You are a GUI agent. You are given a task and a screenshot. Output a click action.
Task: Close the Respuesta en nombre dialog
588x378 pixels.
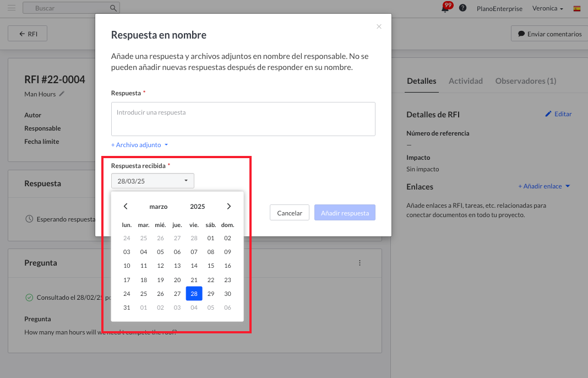point(379,26)
